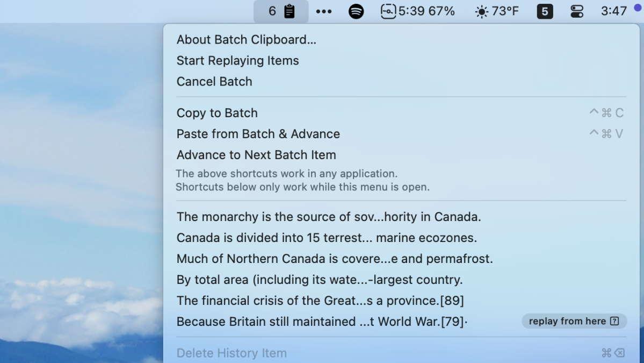The image size is (644, 363).
Task: Click the help question mark in replay badge
Action: pyautogui.click(x=614, y=321)
